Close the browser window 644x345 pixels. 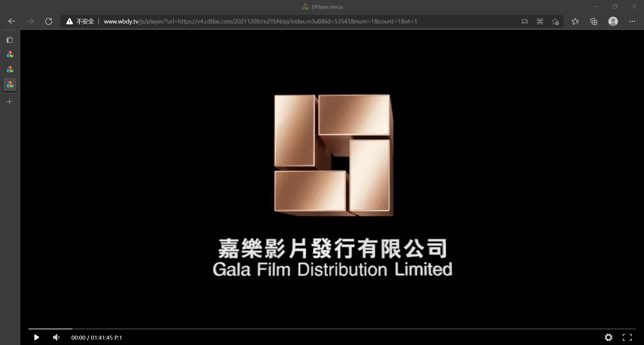[634, 7]
